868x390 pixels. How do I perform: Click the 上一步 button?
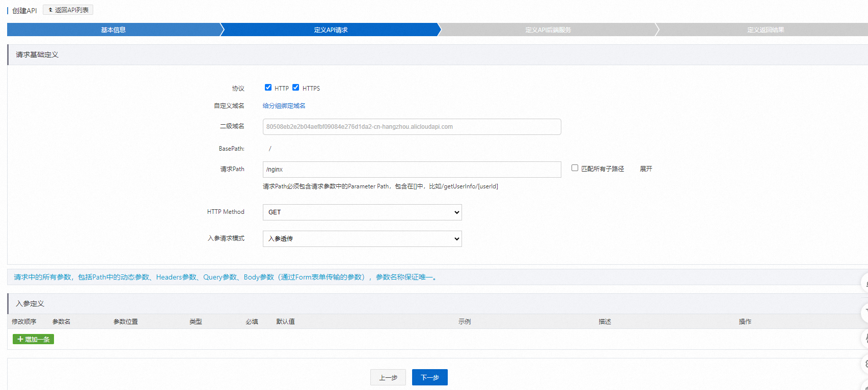point(388,377)
